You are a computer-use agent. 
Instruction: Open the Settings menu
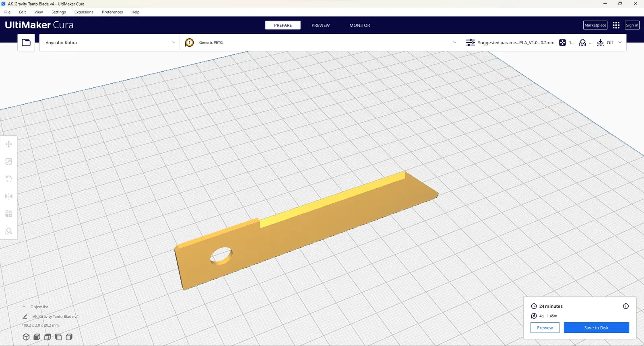[x=58, y=12]
